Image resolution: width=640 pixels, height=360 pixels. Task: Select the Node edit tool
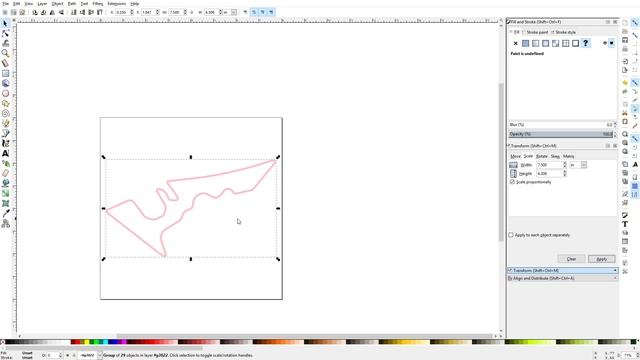point(5,33)
